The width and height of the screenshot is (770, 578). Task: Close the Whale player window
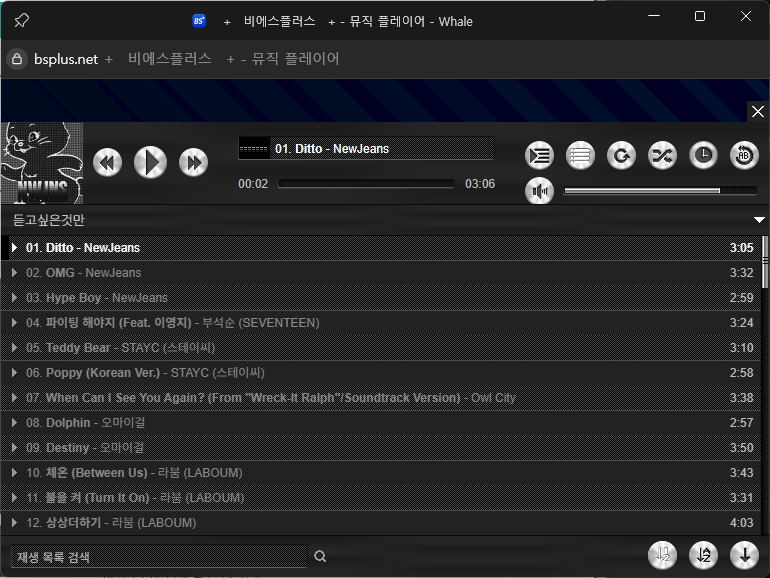coord(745,16)
